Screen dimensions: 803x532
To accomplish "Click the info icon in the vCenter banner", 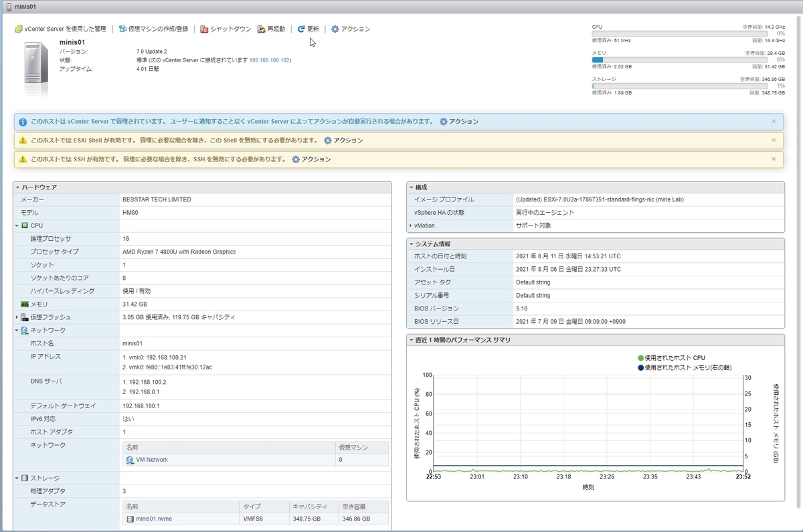I will [x=23, y=122].
